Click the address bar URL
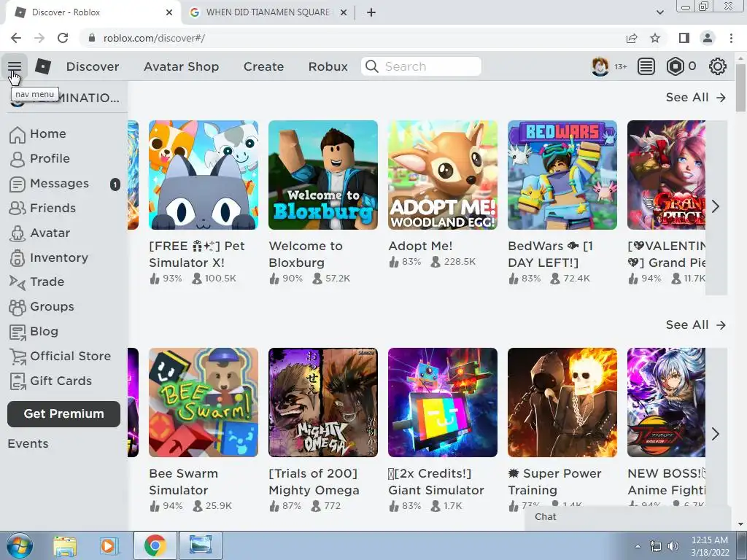The height and width of the screenshot is (560, 747). [x=154, y=38]
